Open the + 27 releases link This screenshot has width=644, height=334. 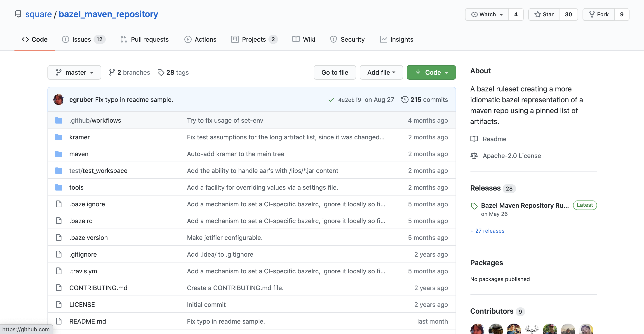point(487,231)
